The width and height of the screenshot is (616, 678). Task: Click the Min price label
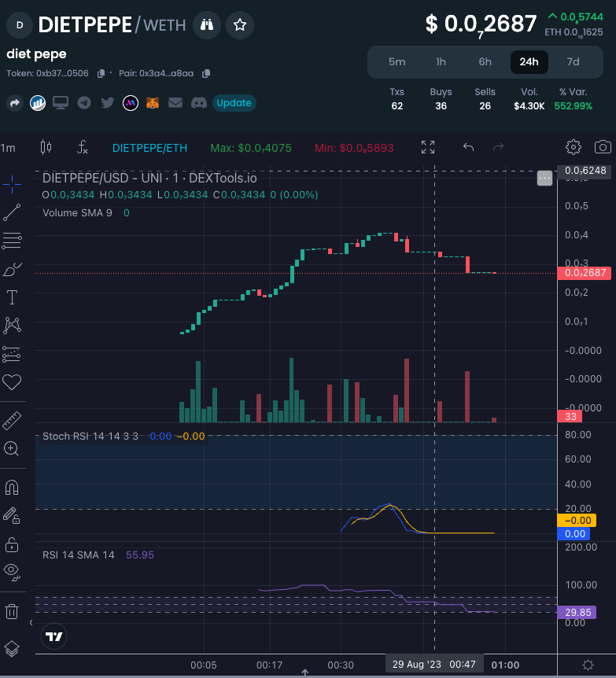[354, 148]
